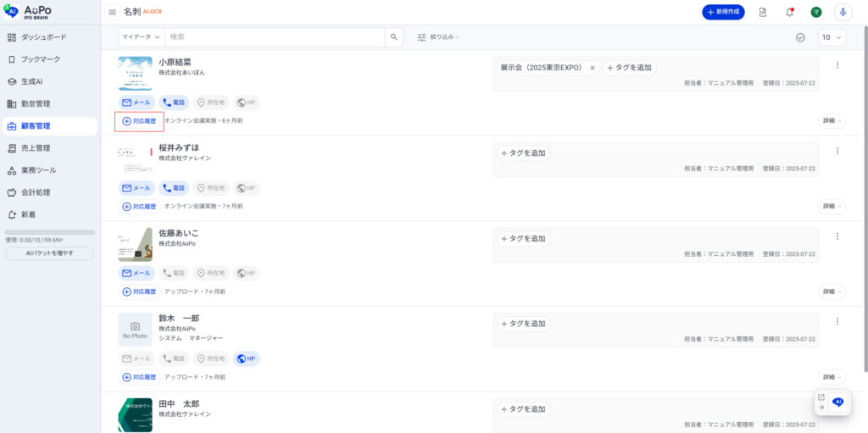Click the search magnifier icon
The image size is (868, 433).
393,37
